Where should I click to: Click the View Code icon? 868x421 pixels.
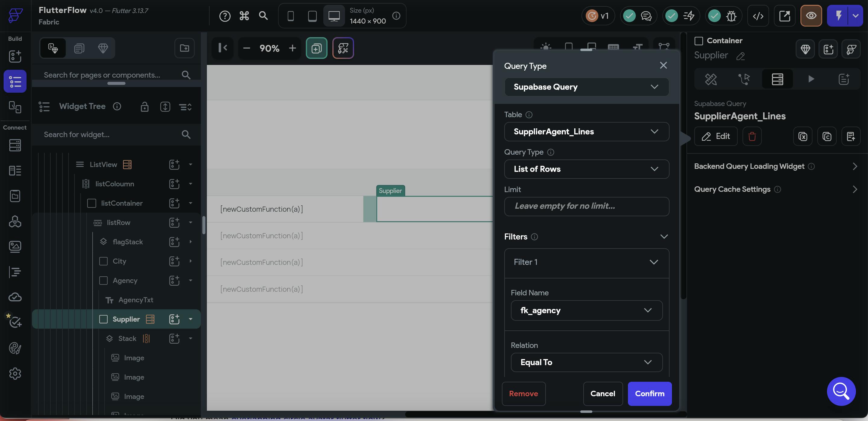758,16
